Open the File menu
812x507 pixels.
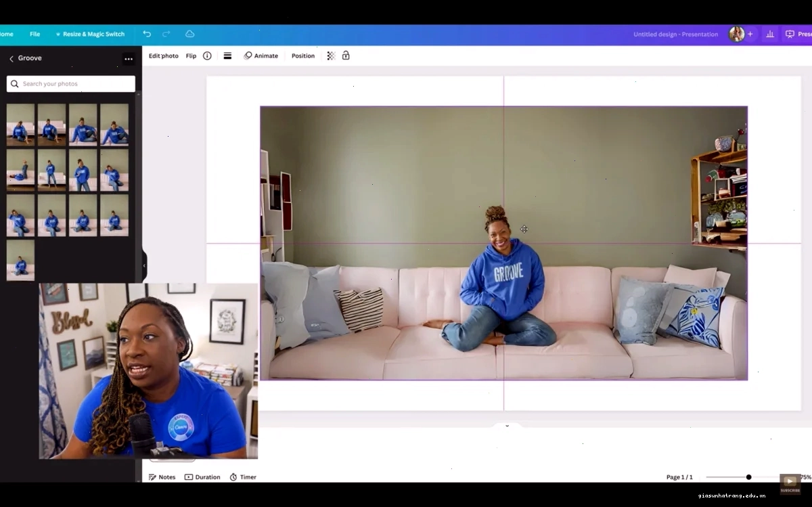(x=35, y=34)
